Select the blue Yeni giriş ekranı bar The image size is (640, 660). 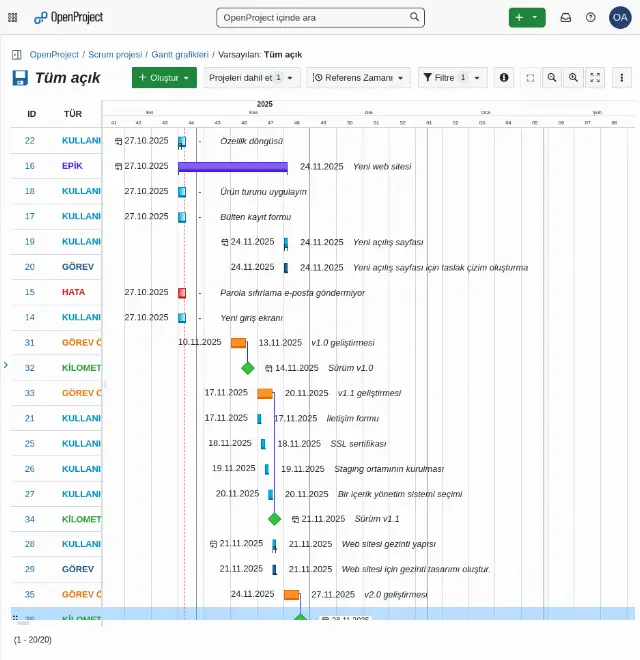[182, 318]
